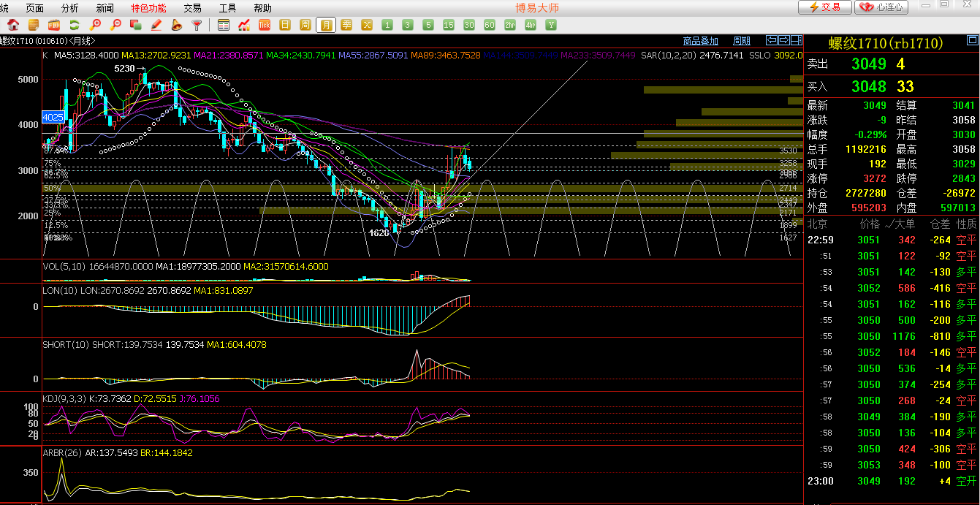Screen dimensions: 980x505
Task: Click the 卖出 price 3049
Action: pyautogui.click(x=869, y=64)
